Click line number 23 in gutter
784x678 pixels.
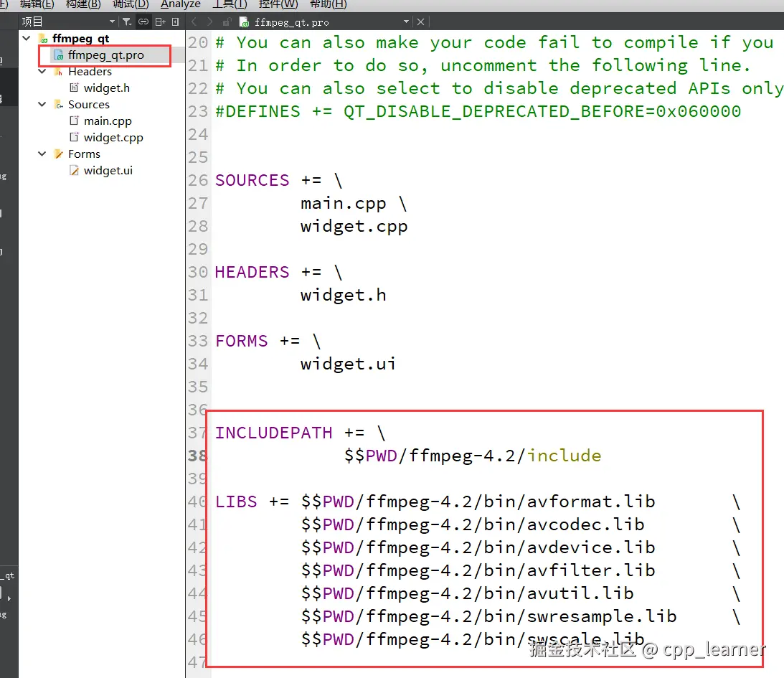pos(197,111)
